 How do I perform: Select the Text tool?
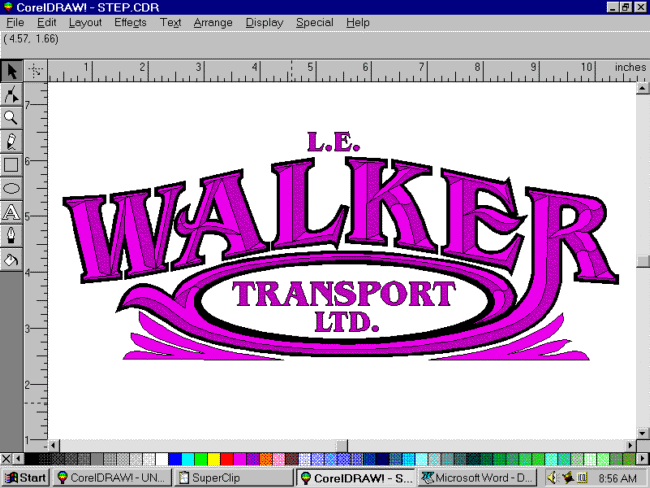(x=11, y=212)
